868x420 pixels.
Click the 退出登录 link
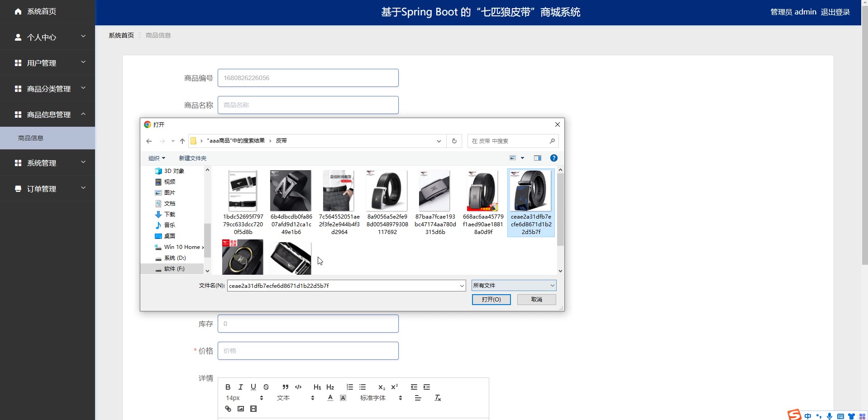[835, 12]
